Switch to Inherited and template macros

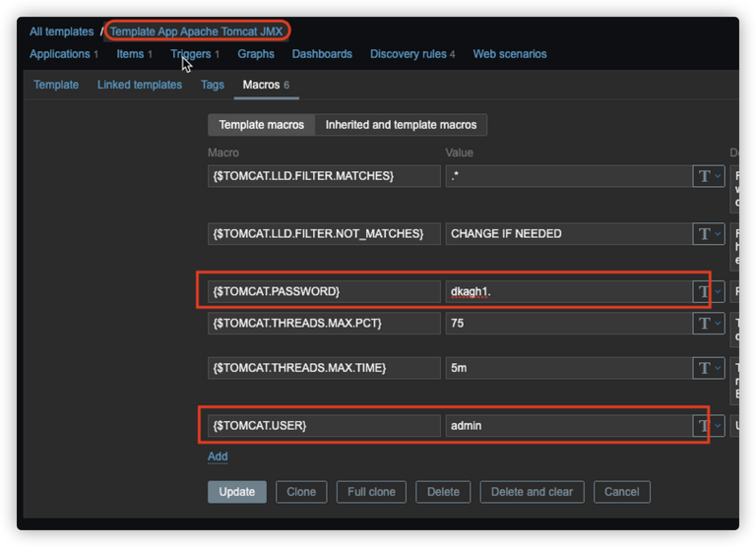click(401, 125)
